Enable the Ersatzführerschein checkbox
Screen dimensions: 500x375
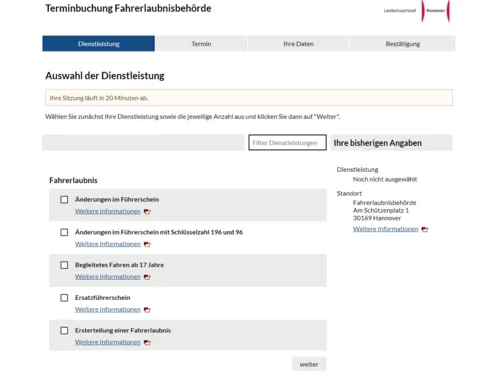tap(64, 298)
